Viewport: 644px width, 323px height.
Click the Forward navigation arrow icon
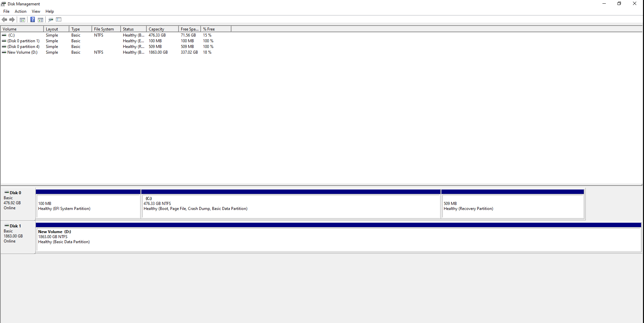[x=12, y=19]
